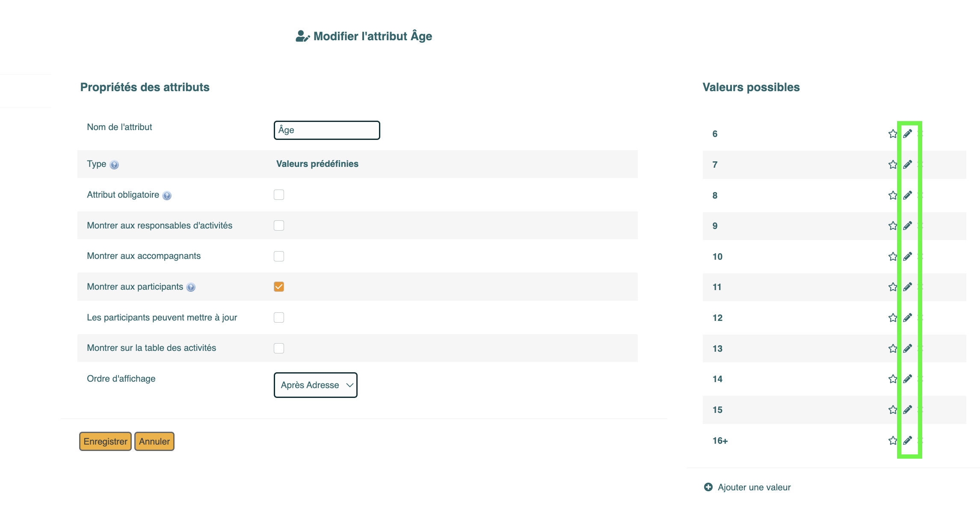The height and width of the screenshot is (525, 980).
Task: Click help icon next to Montrer aux participants
Action: click(191, 288)
